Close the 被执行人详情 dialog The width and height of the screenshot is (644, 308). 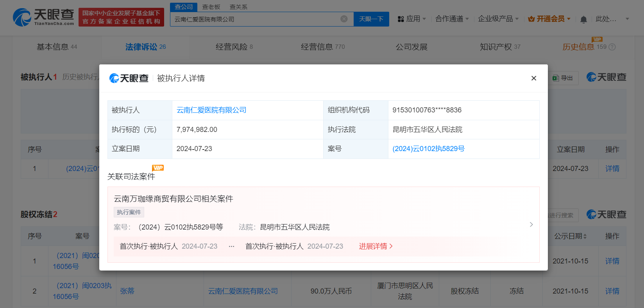coord(533,78)
